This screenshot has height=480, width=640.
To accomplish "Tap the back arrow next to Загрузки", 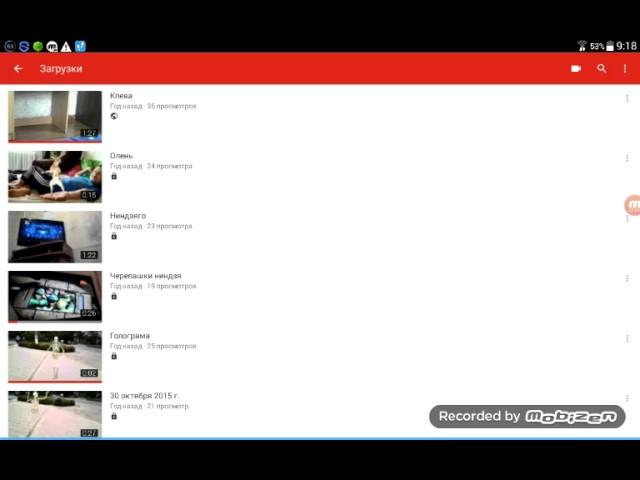I will coord(18,69).
